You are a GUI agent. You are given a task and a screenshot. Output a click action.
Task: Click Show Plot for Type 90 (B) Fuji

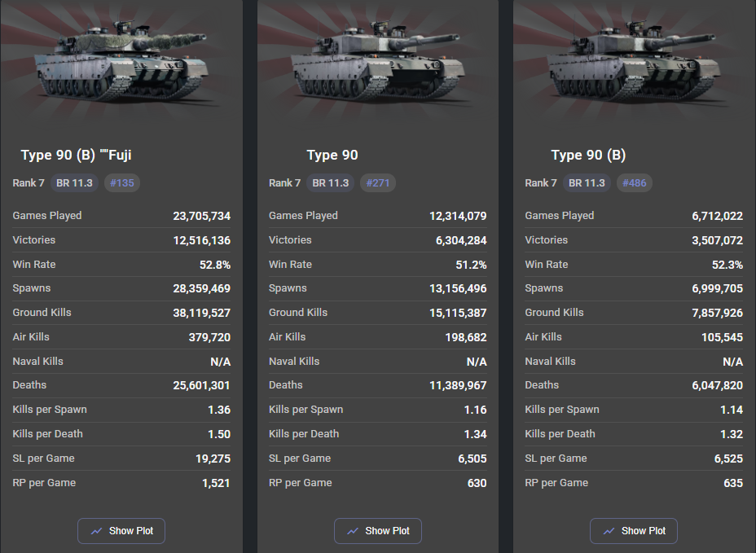click(x=121, y=531)
